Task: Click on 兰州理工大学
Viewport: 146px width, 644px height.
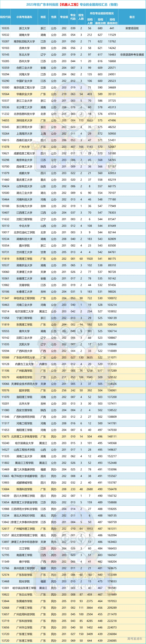Action: click(24, 252)
